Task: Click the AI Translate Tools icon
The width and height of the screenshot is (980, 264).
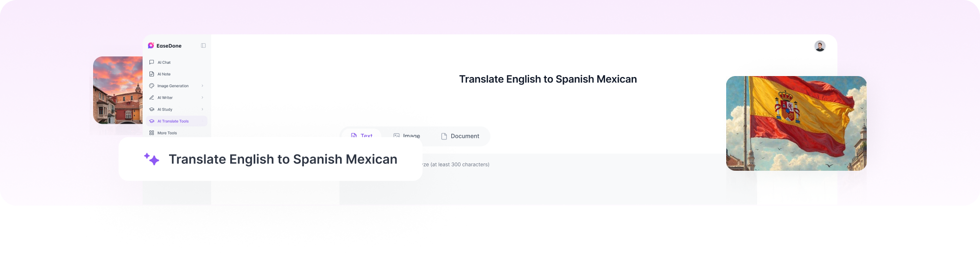Action: click(x=151, y=121)
